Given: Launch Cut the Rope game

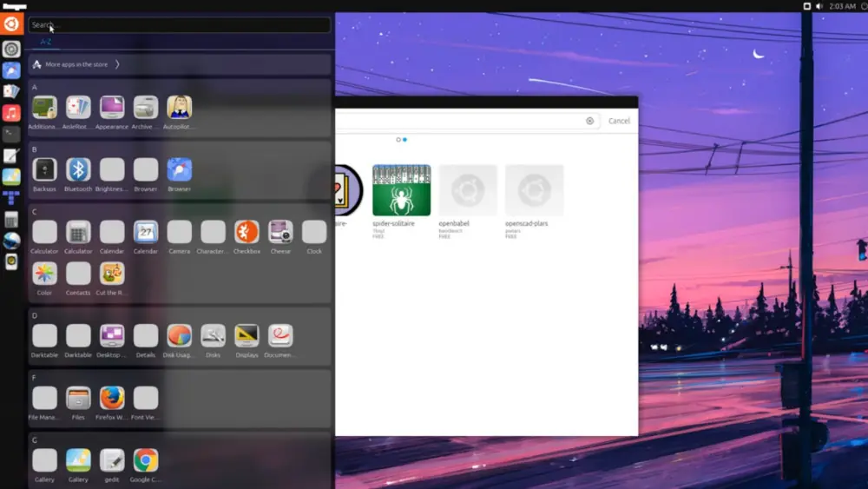Looking at the screenshot, I should [x=112, y=274].
